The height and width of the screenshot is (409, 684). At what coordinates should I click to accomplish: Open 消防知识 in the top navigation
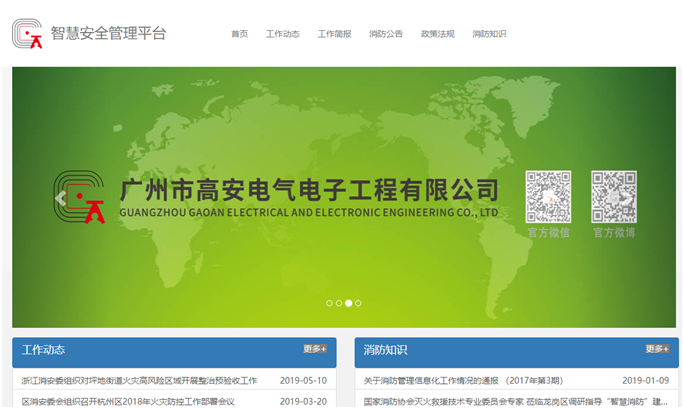[489, 34]
